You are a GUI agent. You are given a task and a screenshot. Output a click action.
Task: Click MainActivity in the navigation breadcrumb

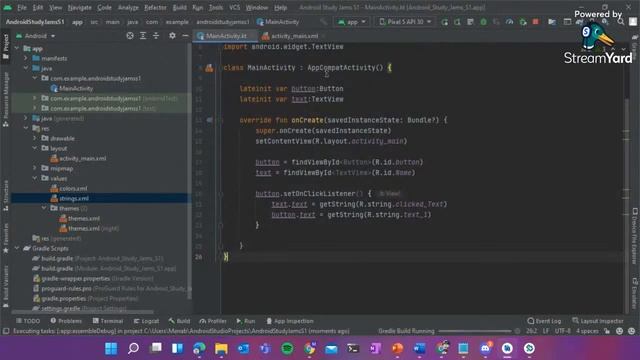(278, 22)
